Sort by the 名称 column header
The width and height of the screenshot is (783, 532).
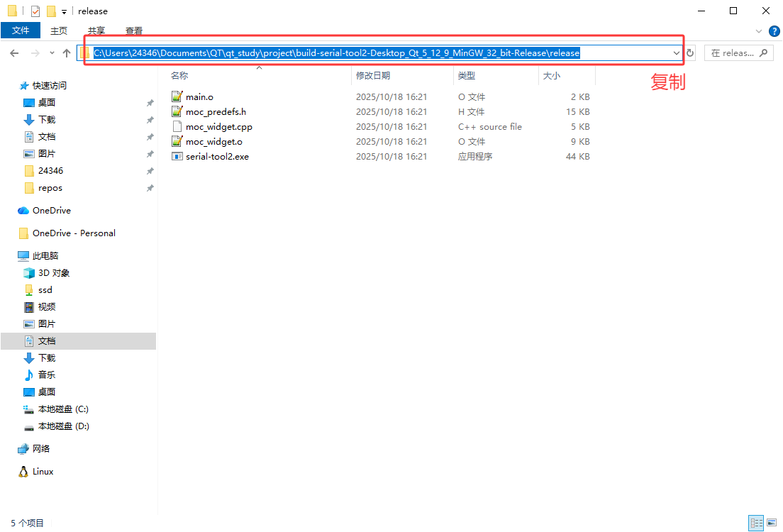(x=179, y=75)
